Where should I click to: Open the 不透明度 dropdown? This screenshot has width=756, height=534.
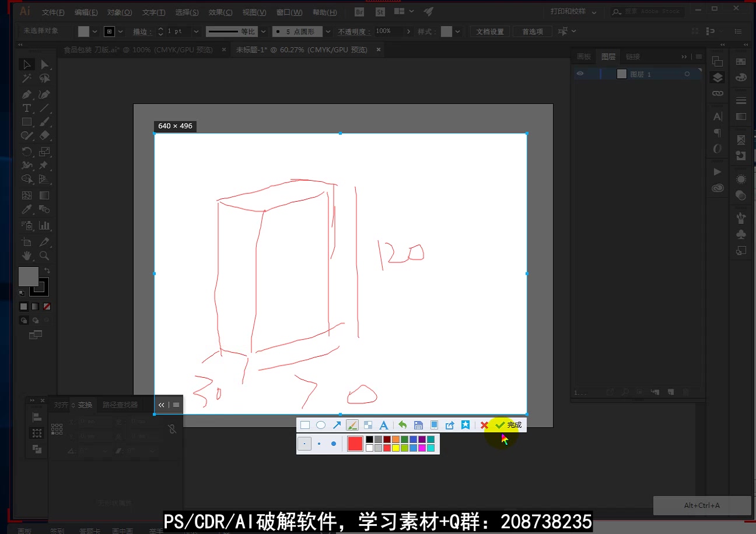(408, 31)
